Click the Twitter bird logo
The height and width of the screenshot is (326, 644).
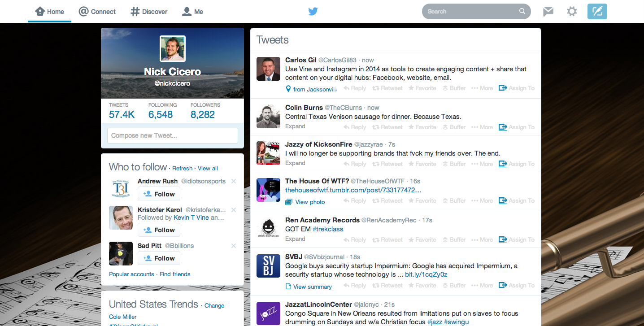tap(313, 11)
